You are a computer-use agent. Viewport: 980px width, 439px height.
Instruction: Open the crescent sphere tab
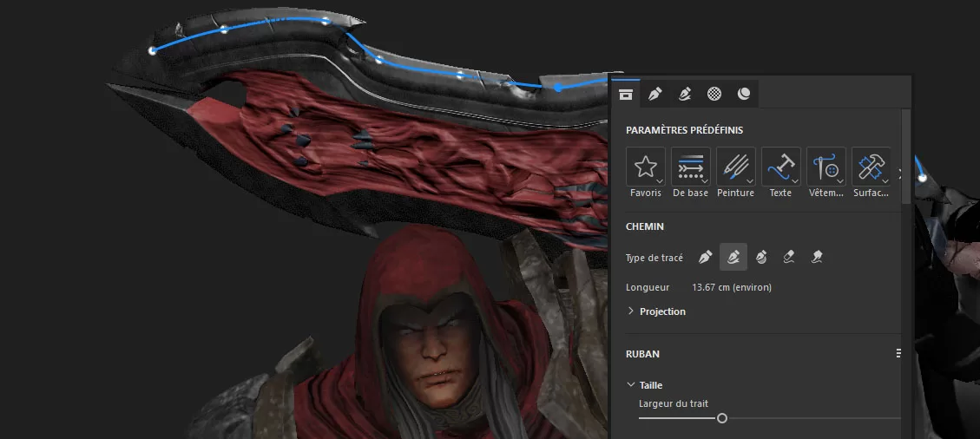pos(744,94)
